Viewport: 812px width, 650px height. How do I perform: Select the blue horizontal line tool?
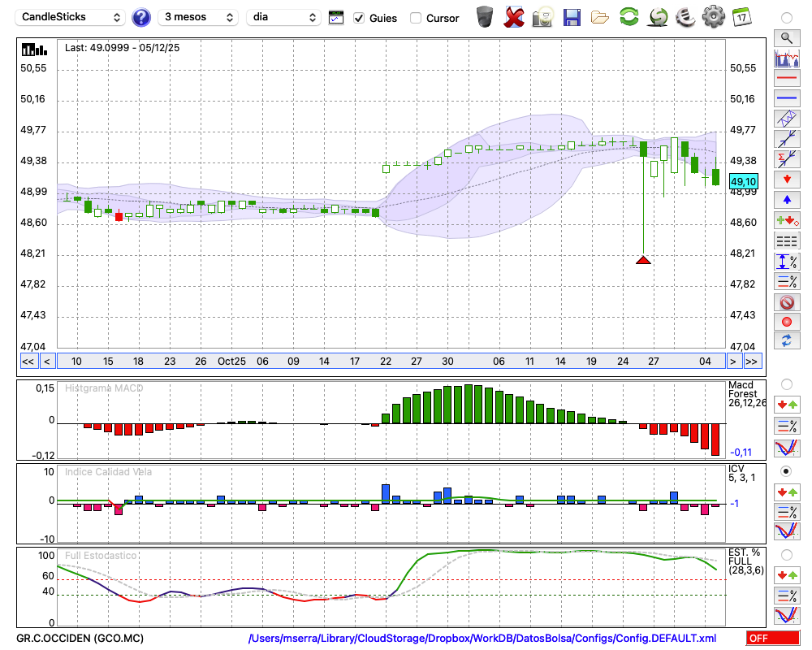pyautogui.click(x=786, y=98)
